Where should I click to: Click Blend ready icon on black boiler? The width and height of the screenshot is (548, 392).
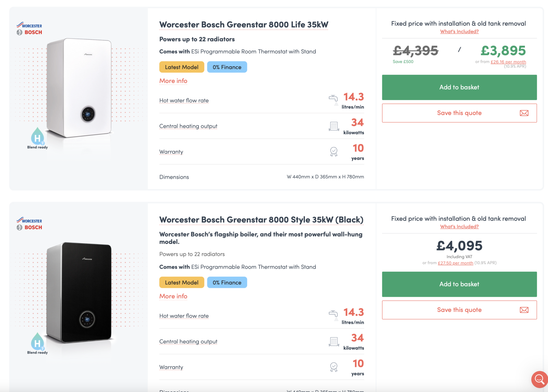pos(37,342)
